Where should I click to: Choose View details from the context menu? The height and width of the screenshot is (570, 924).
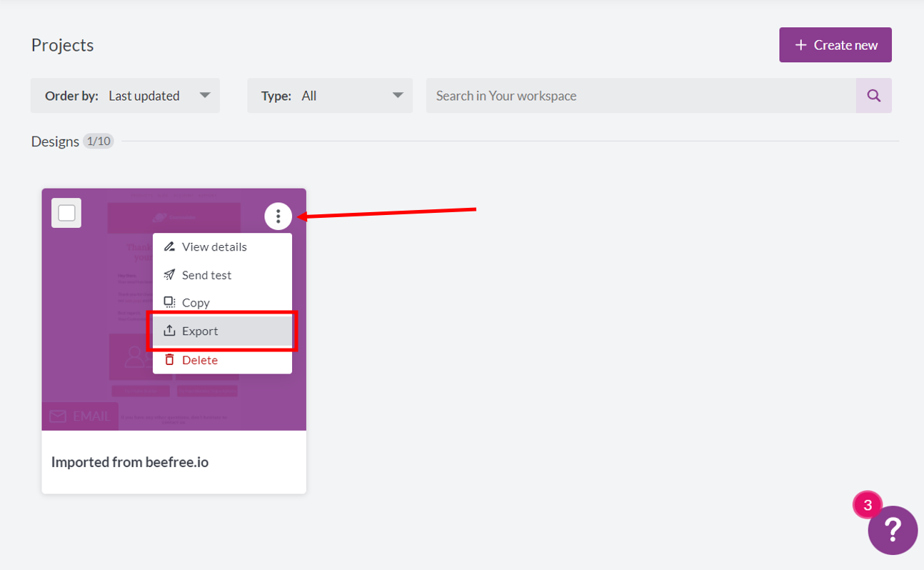[222, 246]
